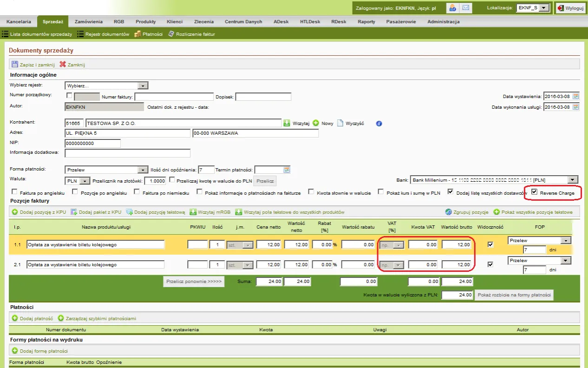Enable Faktura po angielsku checkbox

(15, 192)
